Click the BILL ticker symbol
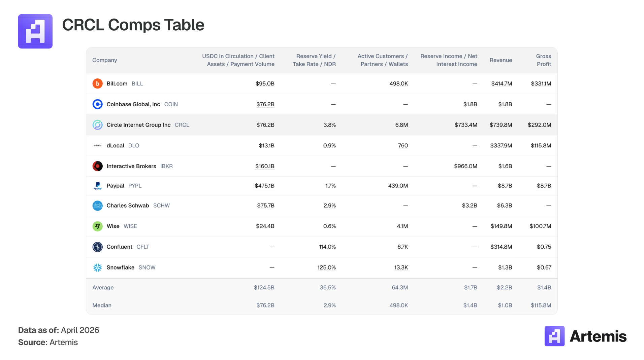644x360 pixels. pyautogui.click(x=137, y=83)
